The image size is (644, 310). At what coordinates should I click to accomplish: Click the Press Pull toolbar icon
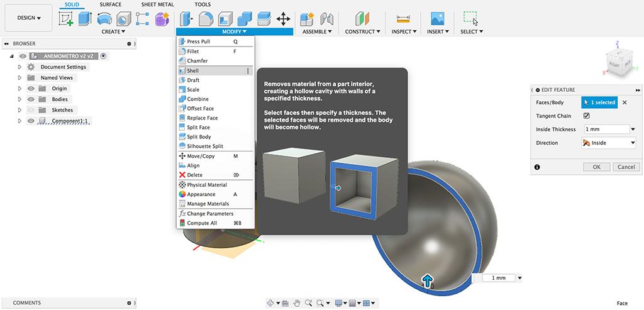click(186, 19)
